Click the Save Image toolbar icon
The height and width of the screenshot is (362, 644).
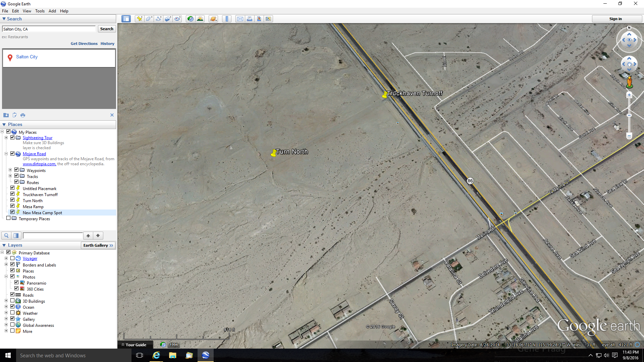(x=259, y=19)
